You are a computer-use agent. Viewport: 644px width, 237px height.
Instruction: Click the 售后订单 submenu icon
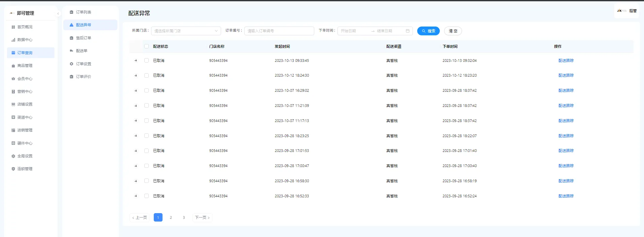(71, 38)
